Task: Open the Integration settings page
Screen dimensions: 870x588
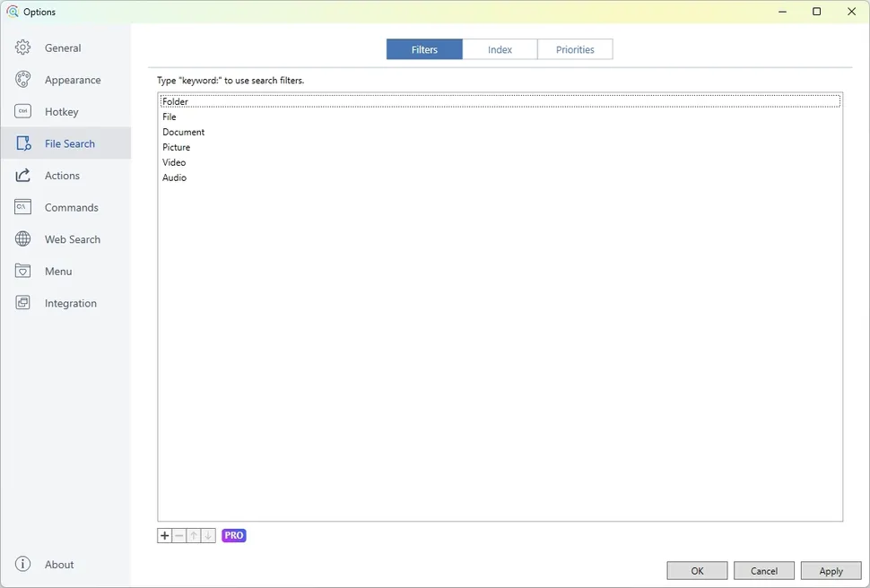Action: point(22,303)
